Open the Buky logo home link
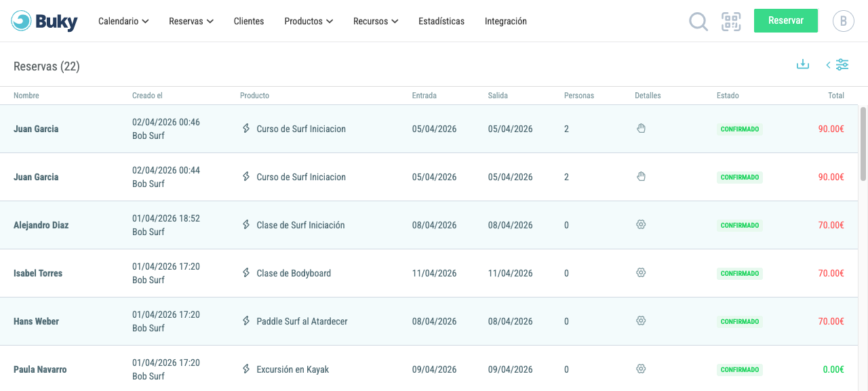This screenshot has height=391, width=868. tap(45, 21)
